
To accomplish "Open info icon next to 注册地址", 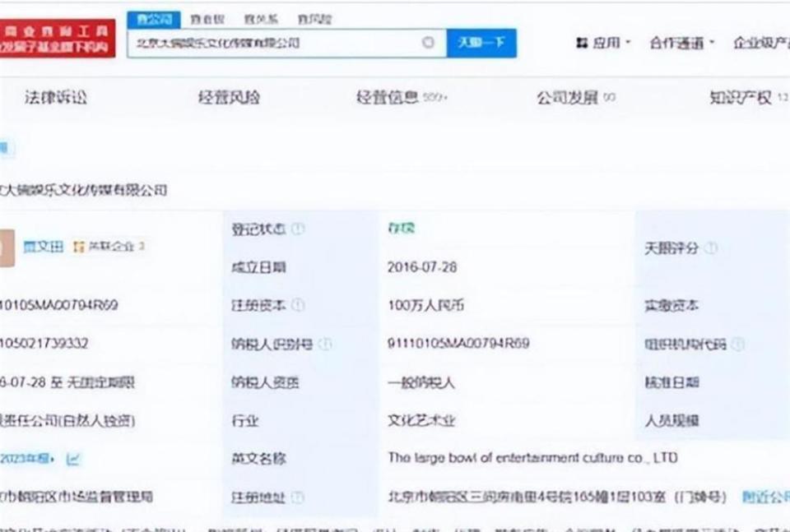I will [298, 497].
